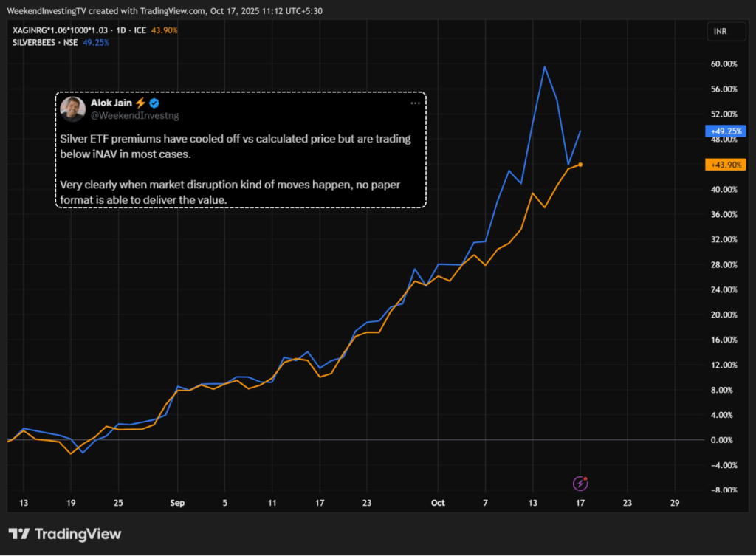Click the Sep label on the date axis

177,503
